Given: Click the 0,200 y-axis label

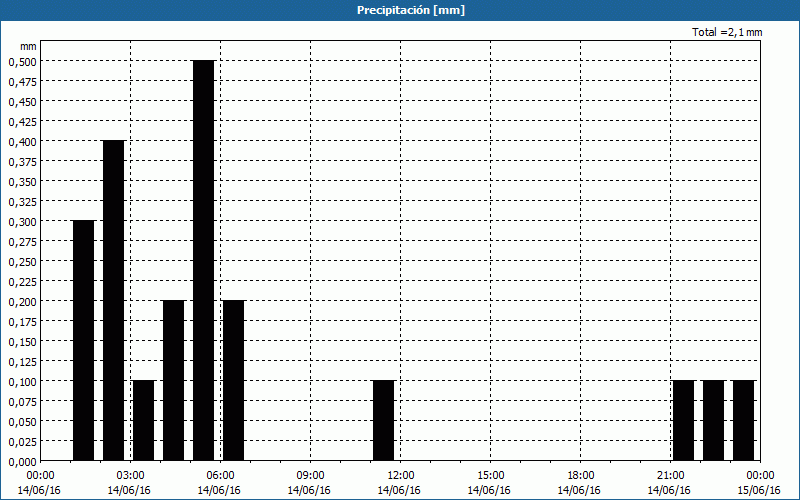Looking at the screenshot, I should click(22, 302).
